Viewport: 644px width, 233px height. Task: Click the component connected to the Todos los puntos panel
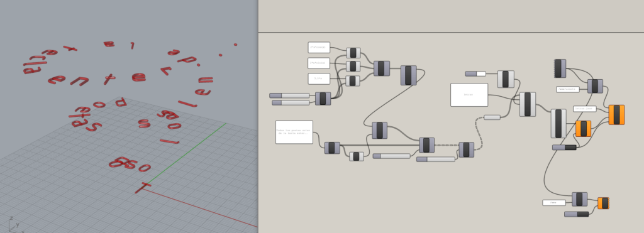[x=332, y=148]
